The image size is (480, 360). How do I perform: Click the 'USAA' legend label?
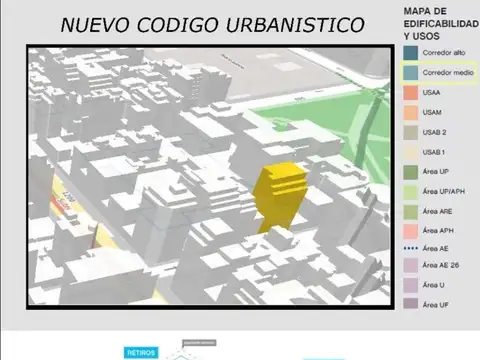431,92
